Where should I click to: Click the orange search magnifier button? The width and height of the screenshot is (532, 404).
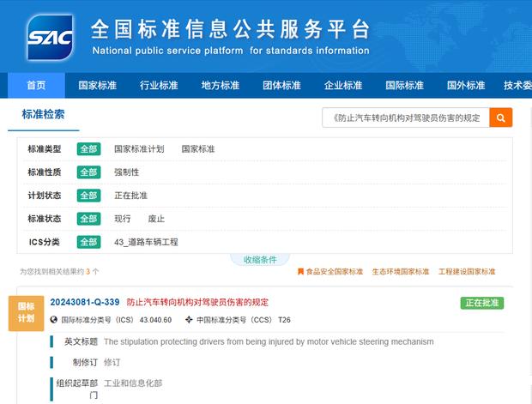[501, 118]
